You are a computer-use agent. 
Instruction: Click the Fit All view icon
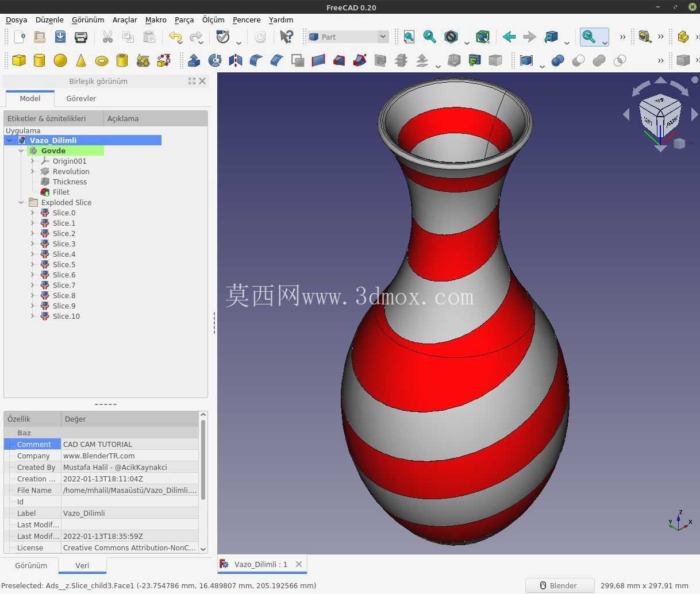click(409, 37)
